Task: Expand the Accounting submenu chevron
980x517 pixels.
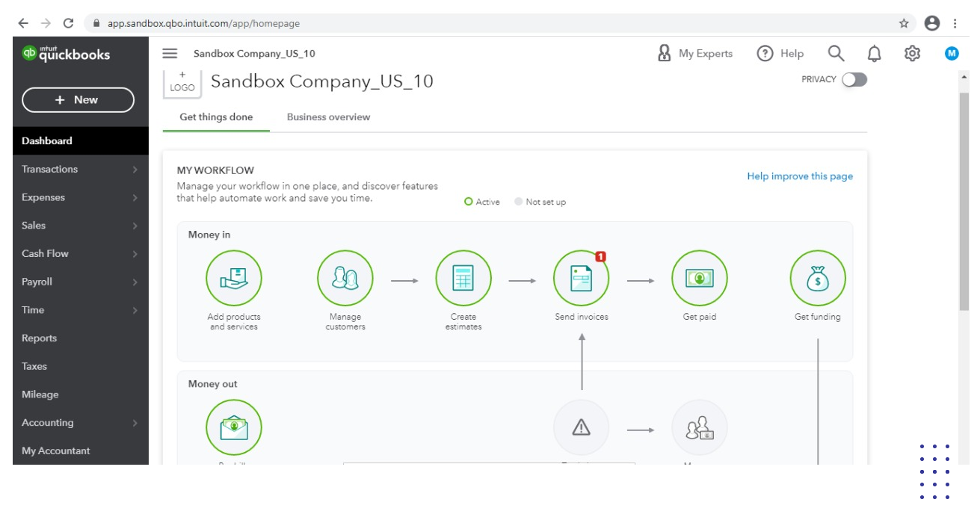Action: point(135,423)
